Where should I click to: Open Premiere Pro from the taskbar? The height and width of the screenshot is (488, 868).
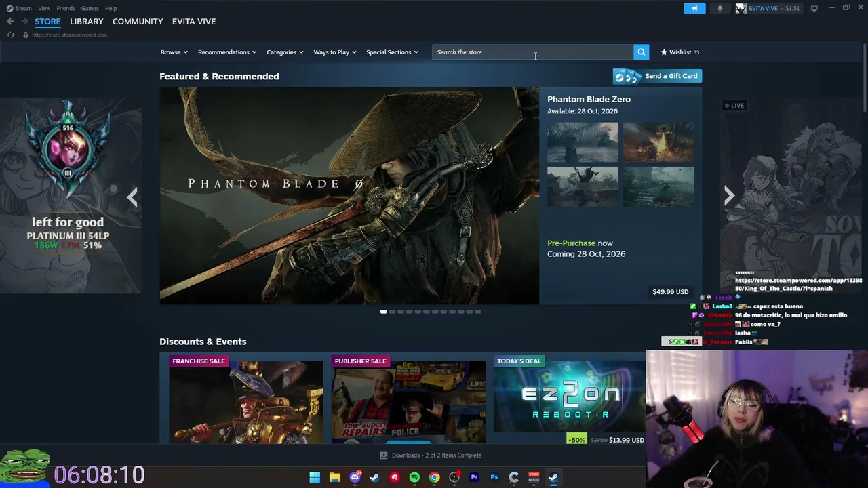(474, 477)
